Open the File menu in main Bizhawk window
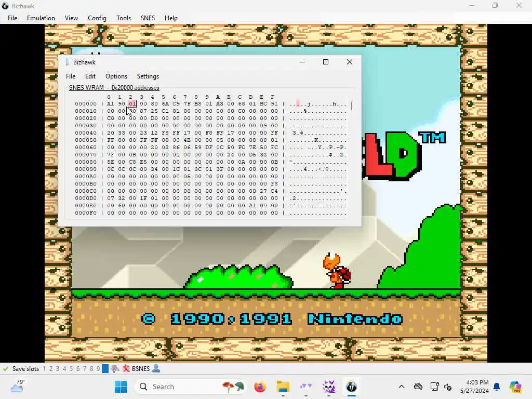 click(x=12, y=18)
